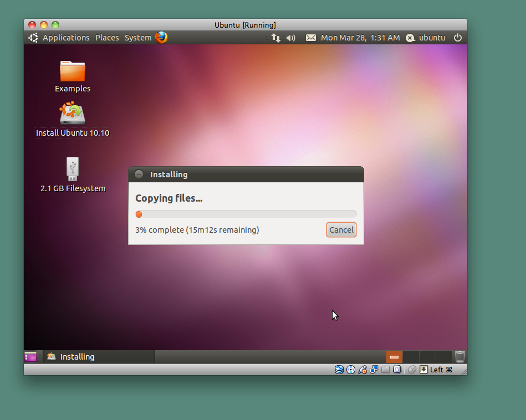Open the Examples folder on the desktop
Viewport: 526px width, 420px height.
[72, 72]
